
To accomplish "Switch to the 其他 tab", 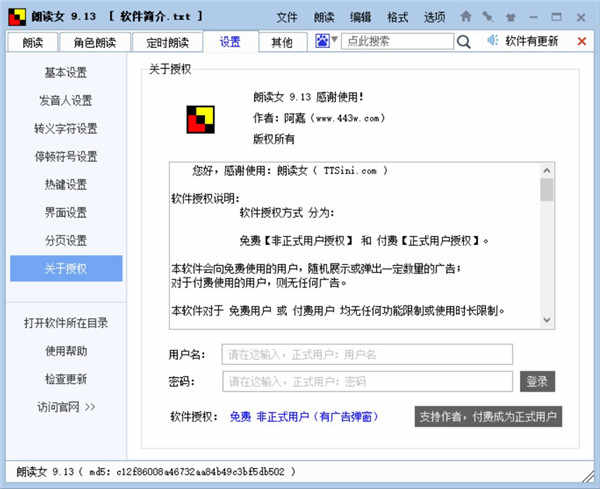I will (x=282, y=42).
